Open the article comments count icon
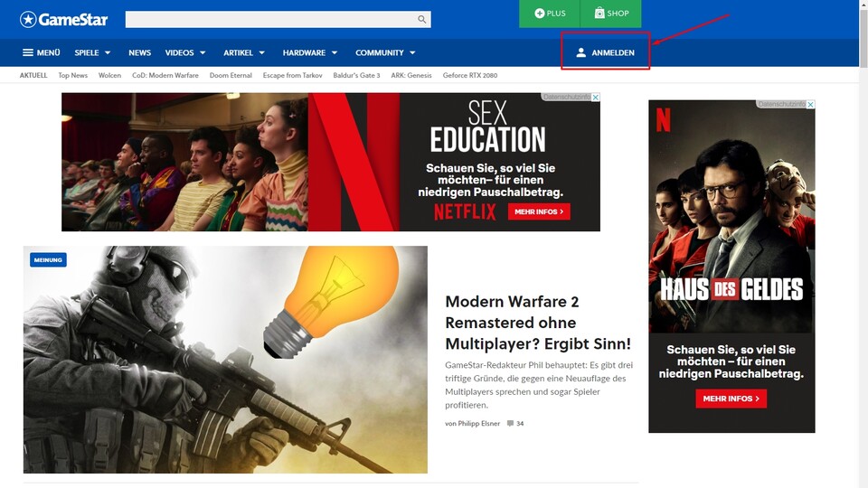The height and width of the screenshot is (488, 868). (511, 423)
